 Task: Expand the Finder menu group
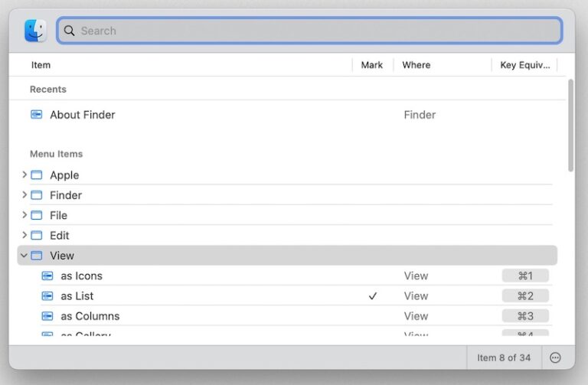(24, 195)
